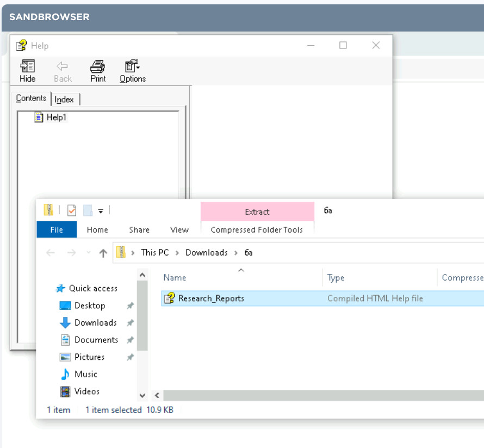Open the Compressed Folder Tools tab

(257, 229)
